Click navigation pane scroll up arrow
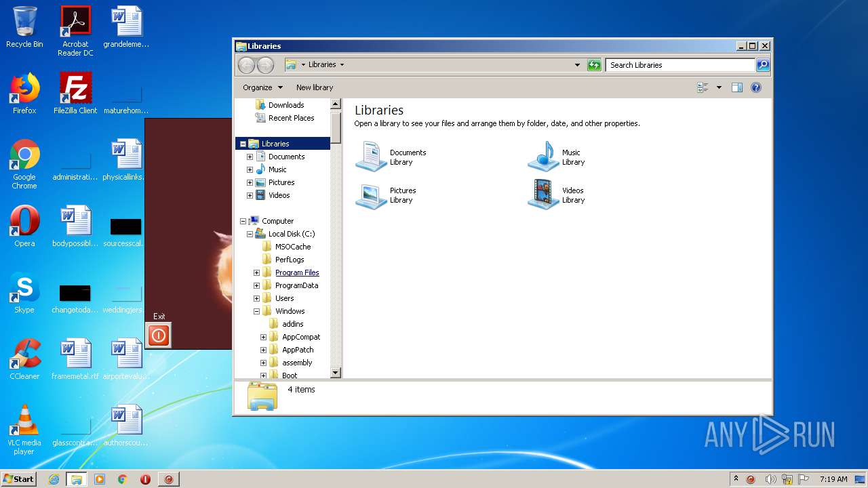The image size is (868, 488). [x=335, y=104]
